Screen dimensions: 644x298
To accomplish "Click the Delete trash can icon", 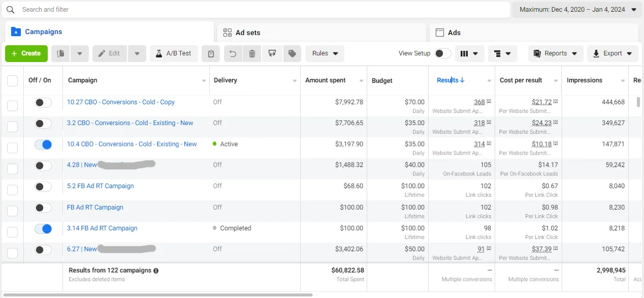I will pyautogui.click(x=252, y=53).
